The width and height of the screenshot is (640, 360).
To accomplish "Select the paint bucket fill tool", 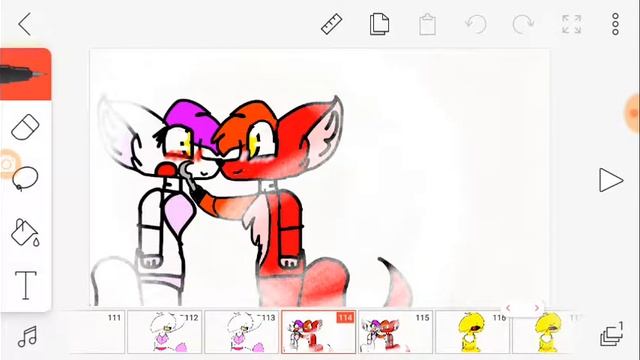I will tap(25, 232).
